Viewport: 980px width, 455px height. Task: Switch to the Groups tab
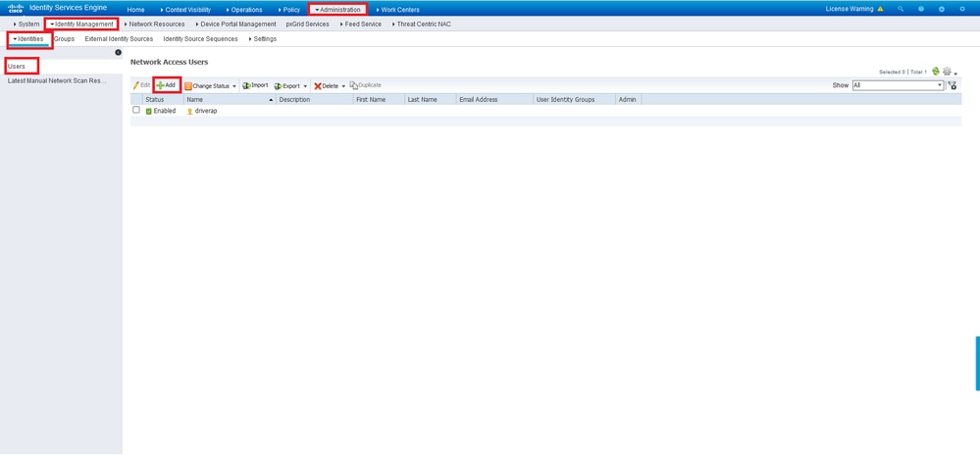(x=64, y=39)
